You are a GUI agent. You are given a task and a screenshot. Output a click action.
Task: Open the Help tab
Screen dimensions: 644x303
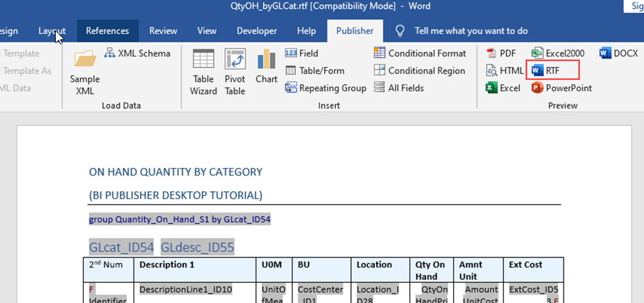(x=307, y=31)
